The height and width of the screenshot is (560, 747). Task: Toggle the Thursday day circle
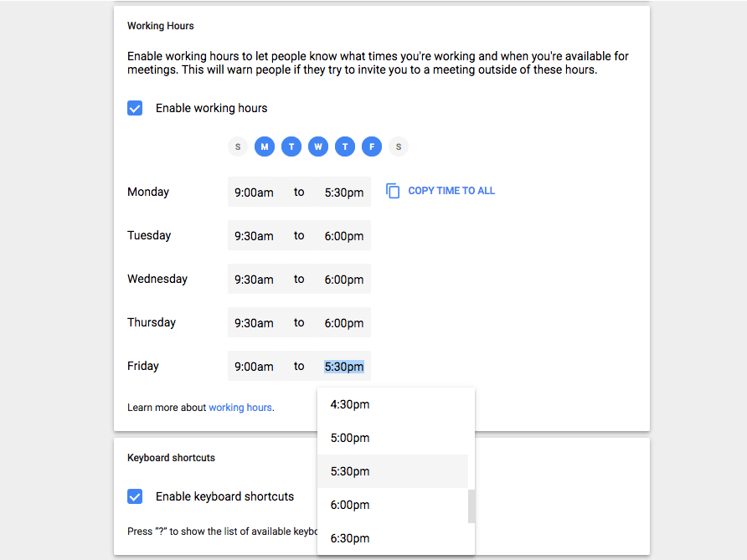345,146
